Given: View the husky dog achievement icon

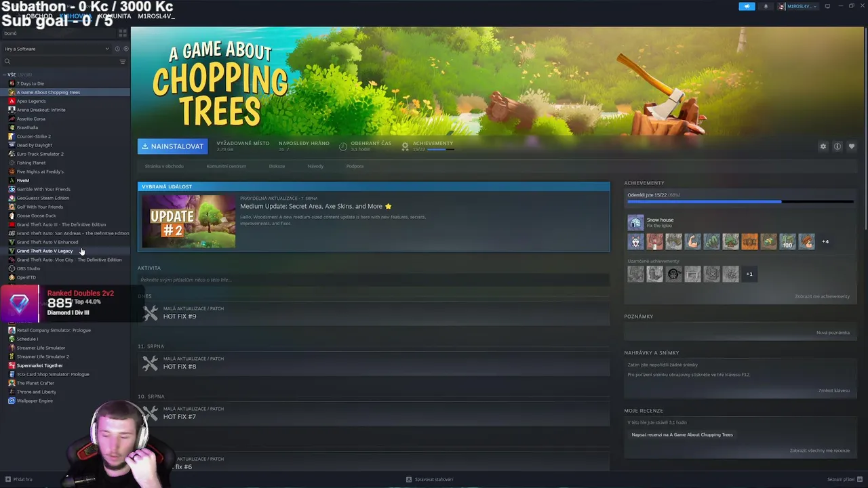Looking at the screenshot, I should coord(635,241).
